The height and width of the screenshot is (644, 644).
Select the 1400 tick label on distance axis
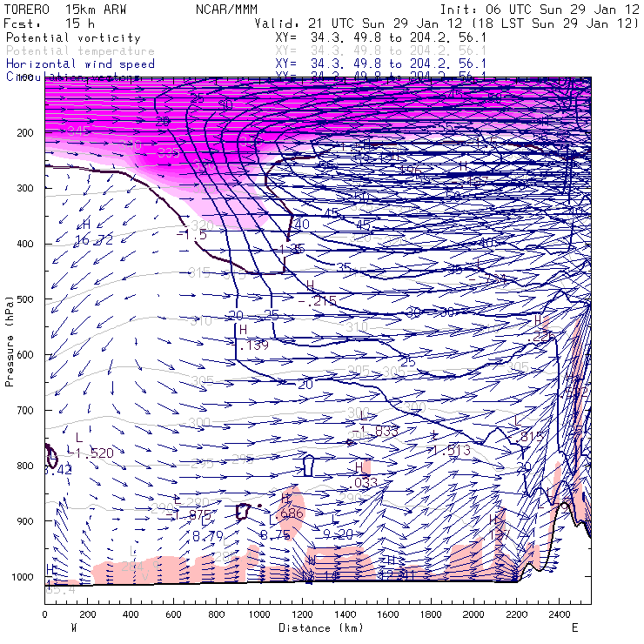pos(345,614)
